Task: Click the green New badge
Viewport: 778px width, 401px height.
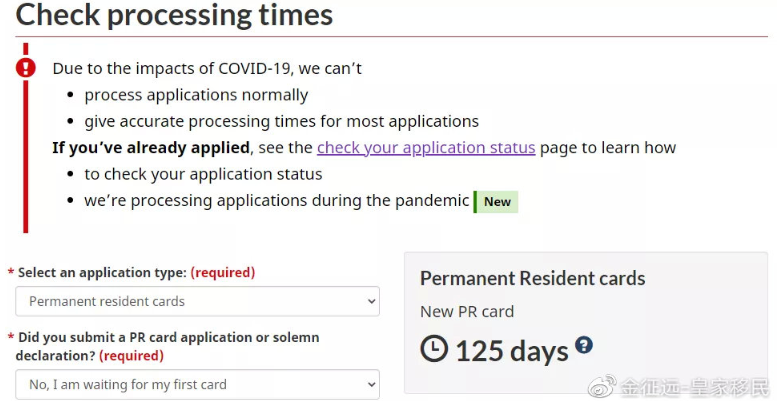Action: [496, 202]
